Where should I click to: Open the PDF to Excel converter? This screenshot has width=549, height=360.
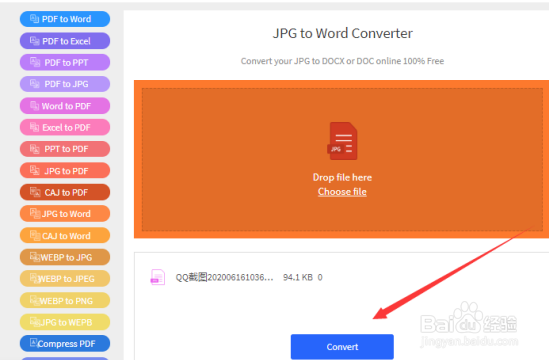(x=65, y=41)
